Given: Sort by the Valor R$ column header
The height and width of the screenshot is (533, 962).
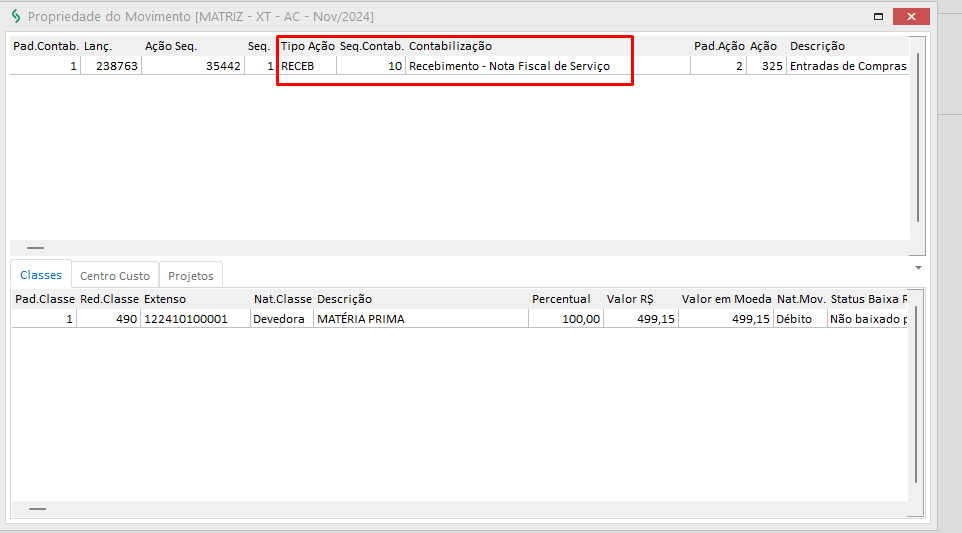Looking at the screenshot, I should point(630,299).
